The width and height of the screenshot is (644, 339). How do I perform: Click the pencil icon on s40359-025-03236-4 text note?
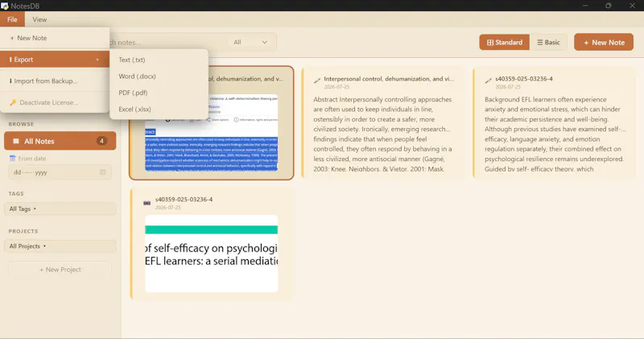point(488,81)
